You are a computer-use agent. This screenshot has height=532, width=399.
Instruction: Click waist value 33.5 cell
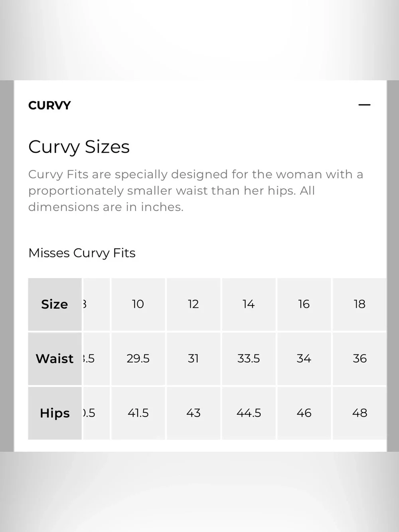(x=249, y=358)
